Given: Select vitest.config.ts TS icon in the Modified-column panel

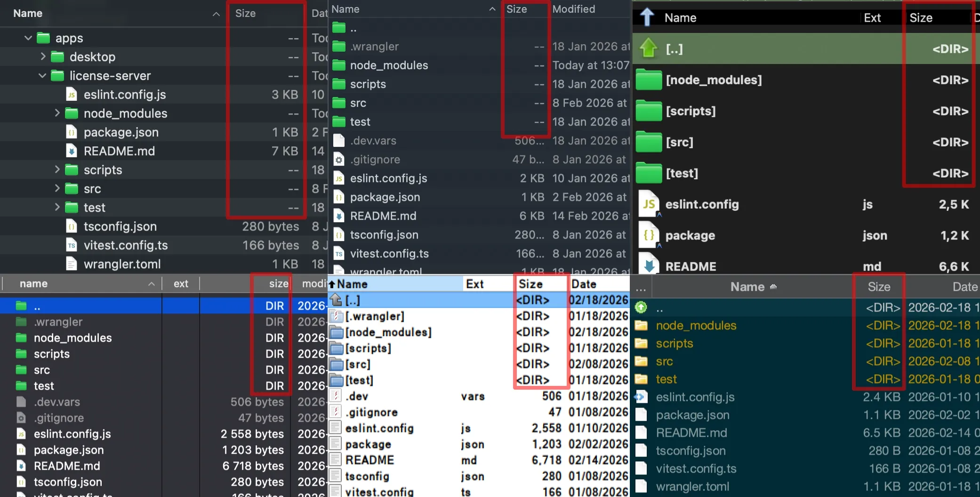Looking at the screenshot, I should pos(339,254).
